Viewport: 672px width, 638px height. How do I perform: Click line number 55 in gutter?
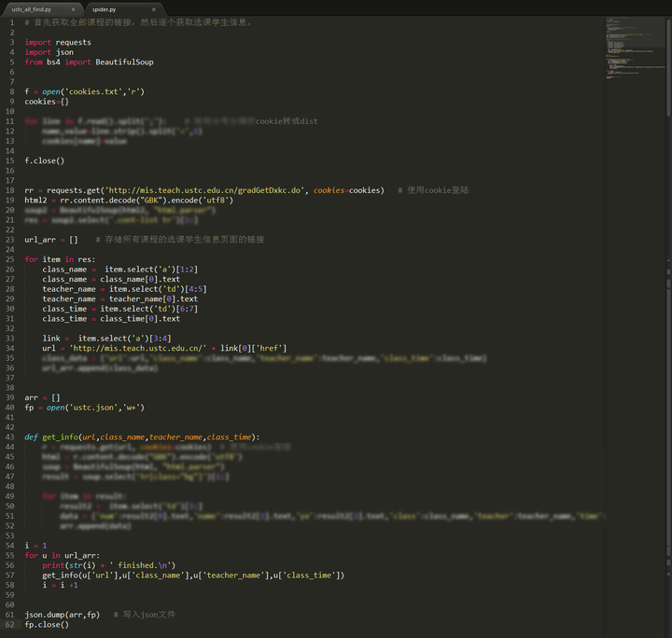pos(10,555)
